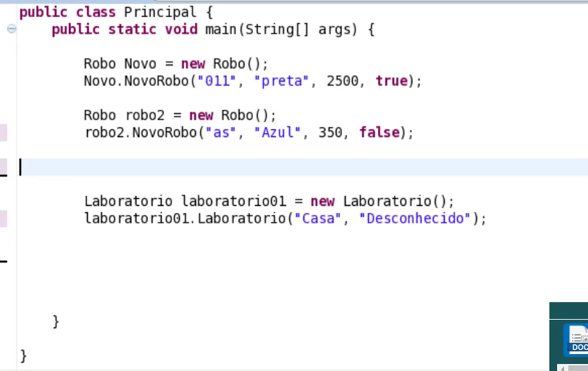
Task: Click the number 350 argument
Action: tap(330, 132)
